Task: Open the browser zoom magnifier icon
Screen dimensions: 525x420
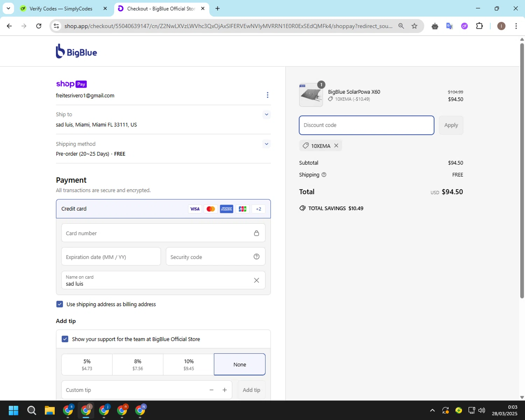Action: (401, 26)
